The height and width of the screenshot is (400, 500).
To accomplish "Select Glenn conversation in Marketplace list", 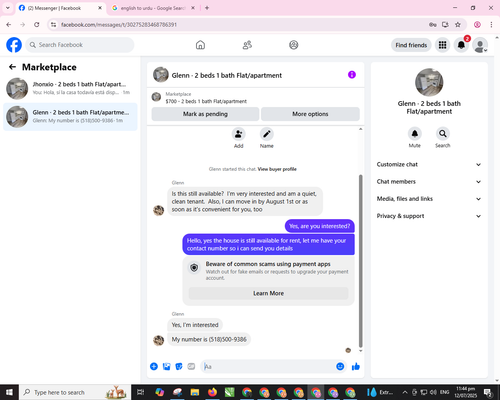I will pyautogui.click(x=70, y=117).
